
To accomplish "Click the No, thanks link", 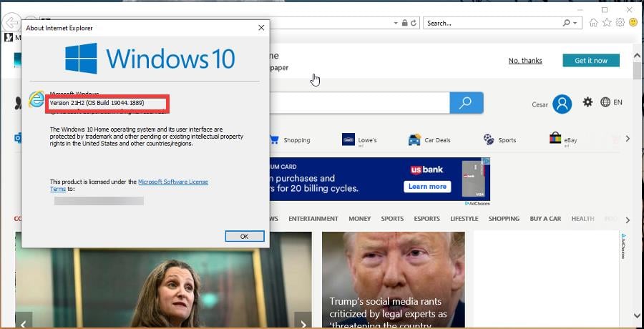I will pyautogui.click(x=525, y=61).
